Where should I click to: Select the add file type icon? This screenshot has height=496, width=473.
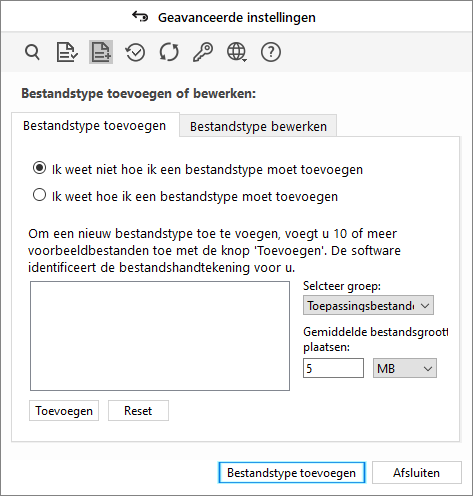(x=101, y=52)
